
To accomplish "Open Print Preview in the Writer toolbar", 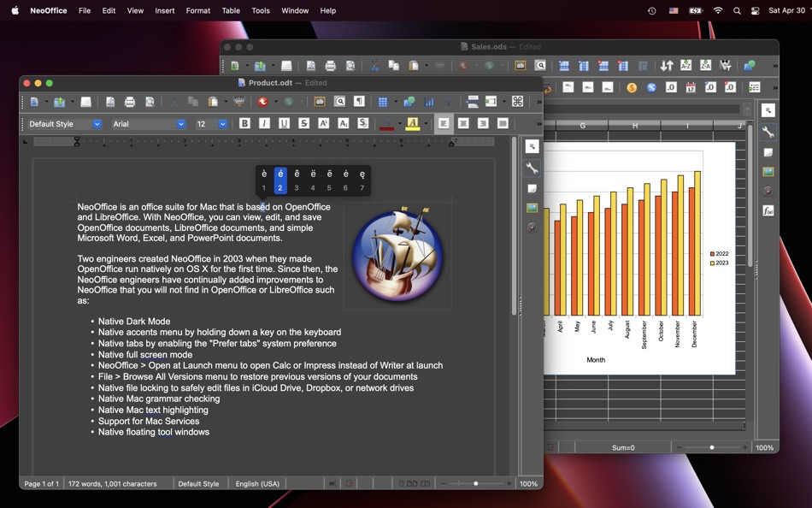I will 150,102.
